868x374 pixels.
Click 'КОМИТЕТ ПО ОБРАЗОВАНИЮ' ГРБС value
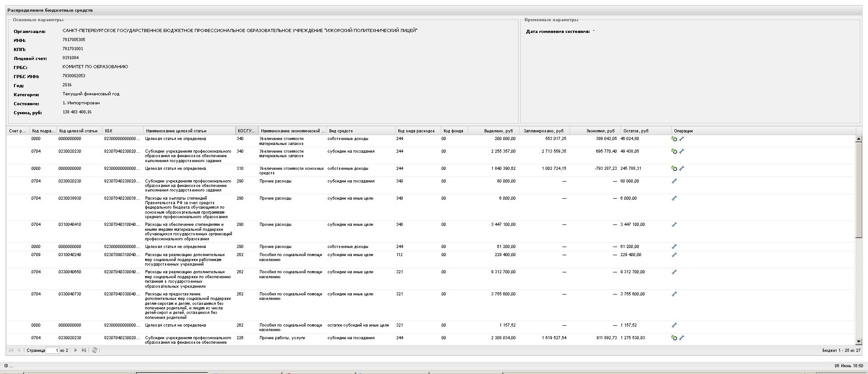coord(95,67)
